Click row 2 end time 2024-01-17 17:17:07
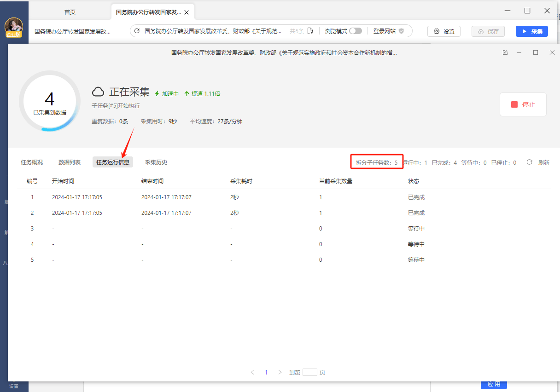Screen dimensions: 560x392 coord(166,213)
